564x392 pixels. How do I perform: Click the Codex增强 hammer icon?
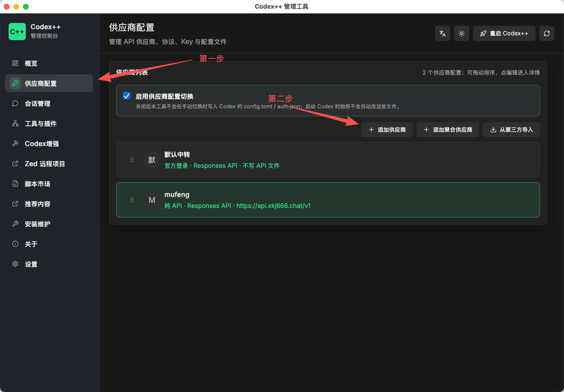pyautogui.click(x=15, y=143)
